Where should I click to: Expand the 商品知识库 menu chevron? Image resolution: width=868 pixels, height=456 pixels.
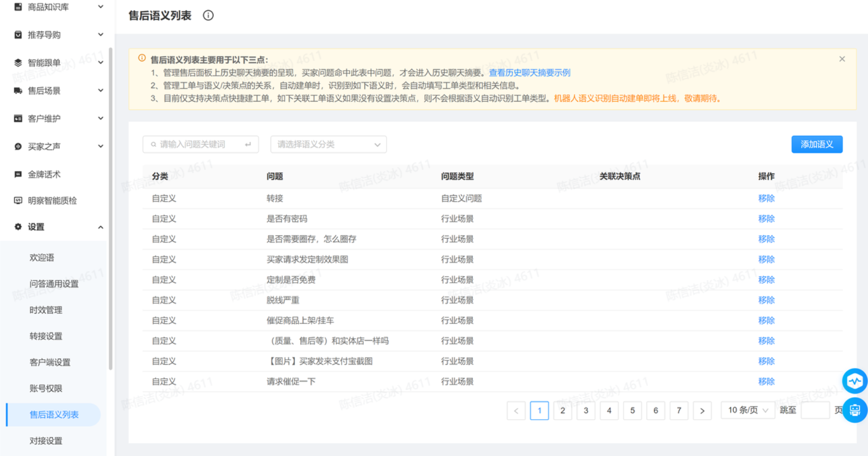pos(101,7)
